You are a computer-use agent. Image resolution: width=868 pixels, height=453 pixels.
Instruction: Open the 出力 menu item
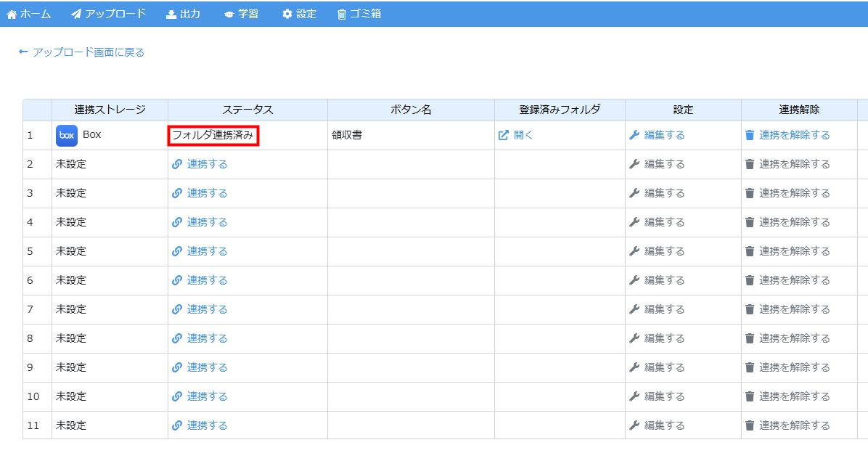183,14
